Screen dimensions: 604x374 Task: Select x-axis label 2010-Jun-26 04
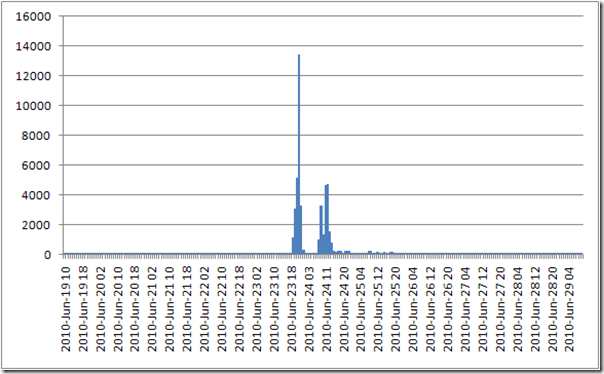413,309
